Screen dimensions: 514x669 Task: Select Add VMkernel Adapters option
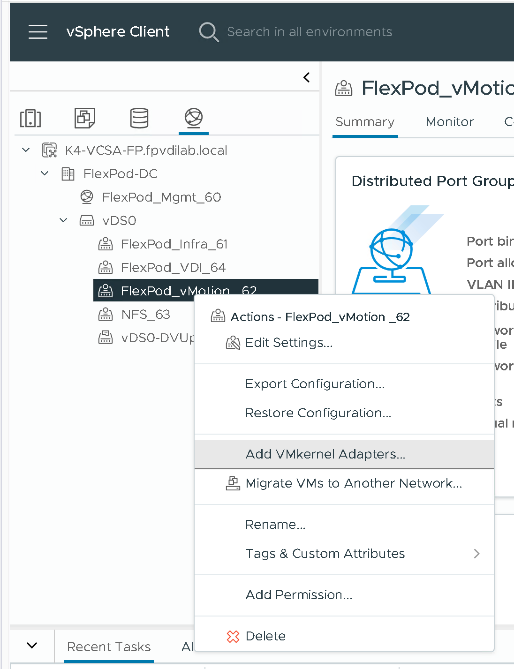[x=344, y=454]
